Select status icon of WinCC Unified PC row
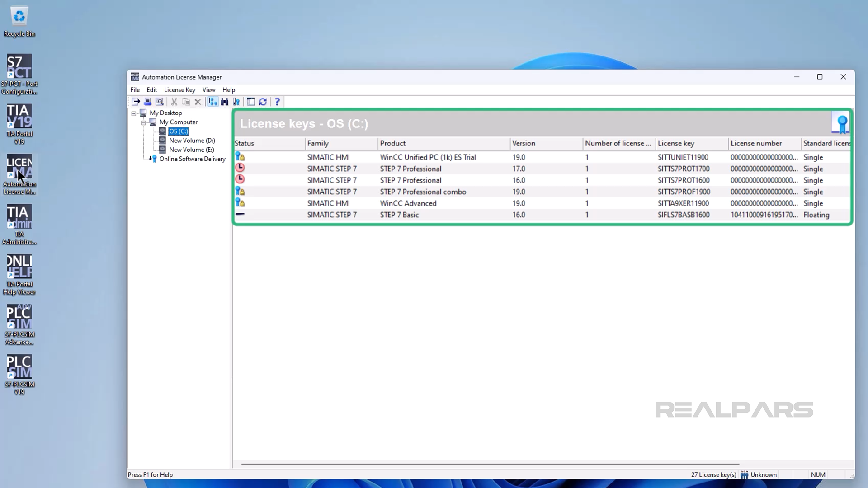Image resolution: width=868 pixels, height=488 pixels. [x=240, y=157]
